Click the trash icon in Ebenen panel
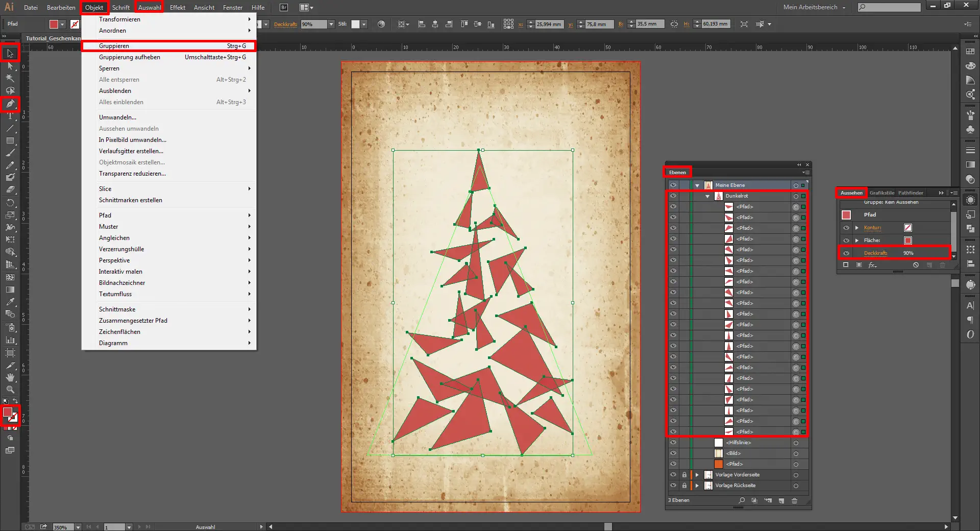The image size is (980, 531). (794, 500)
